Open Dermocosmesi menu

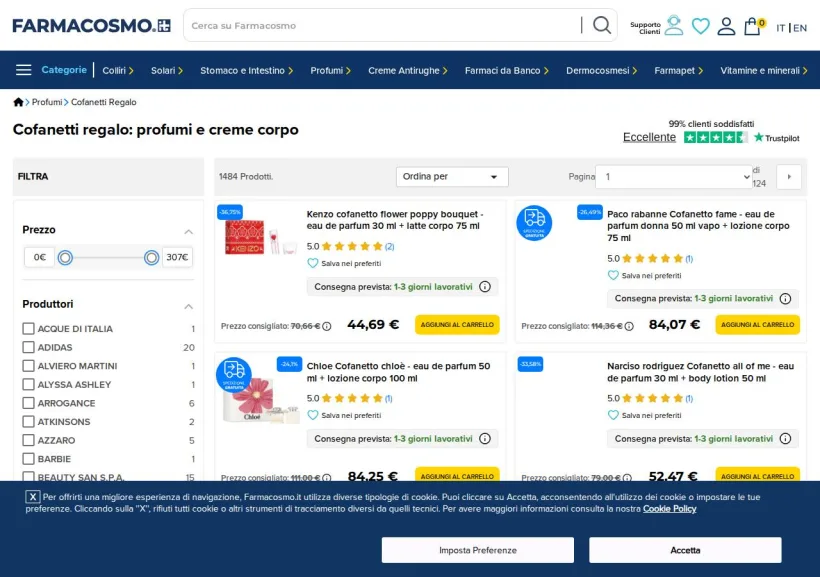click(601, 70)
